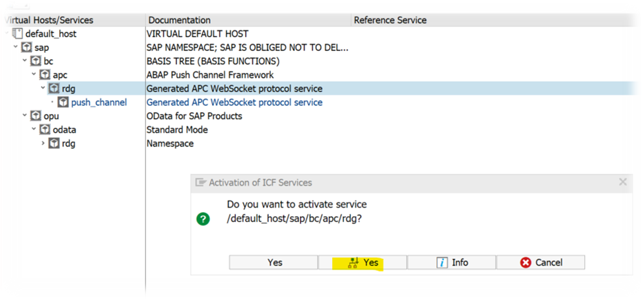This screenshot has width=644, height=300.
Task: Collapse the sap tree node
Action: pos(16,48)
